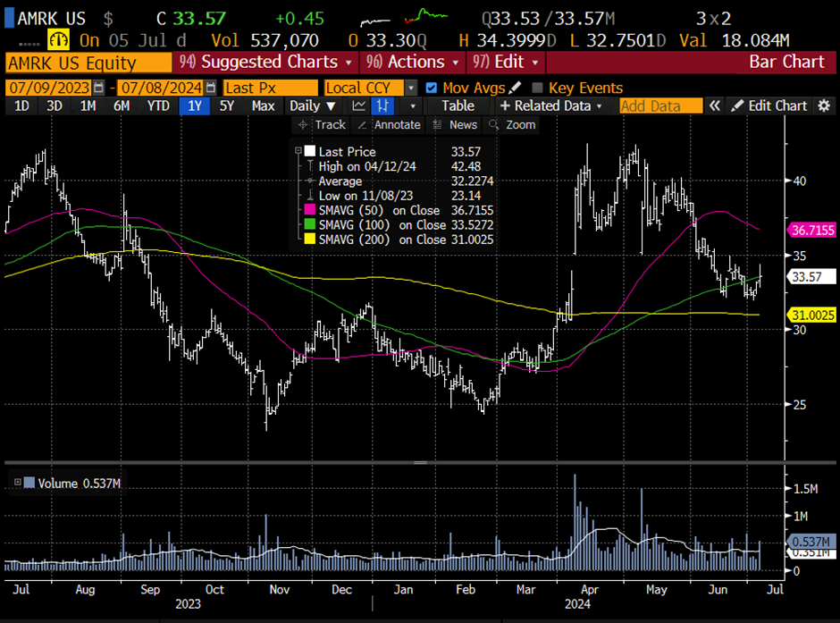Switch to the 5Y time range tab
The width and height of the screenshot is (840, 623).
[x=227, y=105]
